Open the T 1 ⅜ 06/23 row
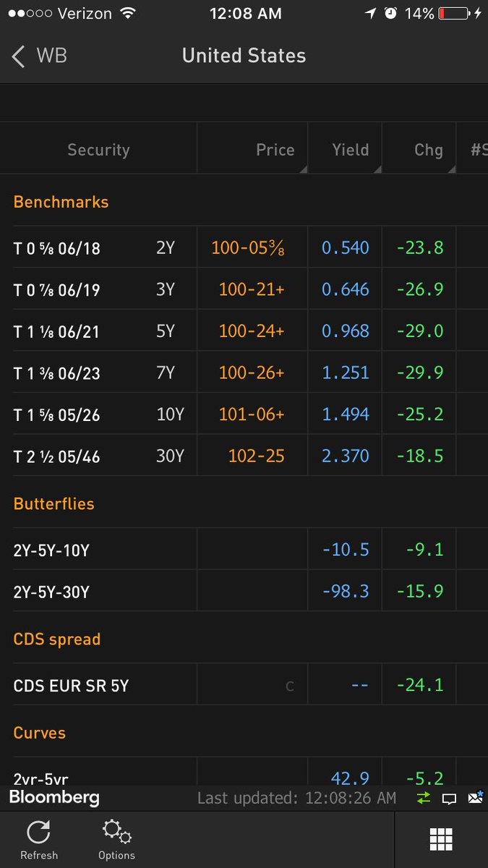Screen dimensions: 488x868 pos(244,373)
